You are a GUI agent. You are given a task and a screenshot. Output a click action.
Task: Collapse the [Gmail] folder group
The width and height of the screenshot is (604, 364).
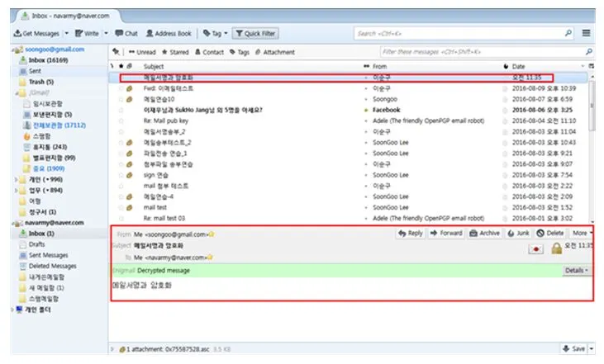click(x=17, y=92)
